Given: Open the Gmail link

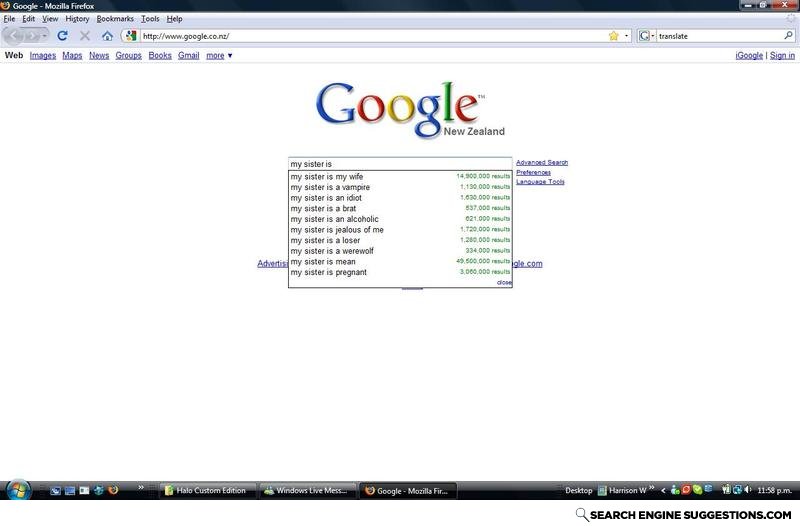Looking at the screenshot, I should click(x=188, y=55).
